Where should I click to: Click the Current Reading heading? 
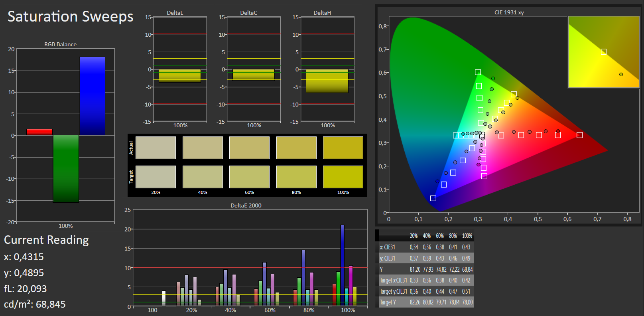point(46,240)
